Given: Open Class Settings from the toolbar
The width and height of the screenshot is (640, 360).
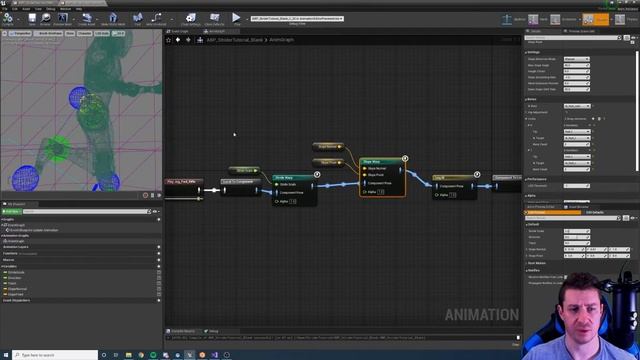Looking at the screenshot, I should [x=190, y=18].
